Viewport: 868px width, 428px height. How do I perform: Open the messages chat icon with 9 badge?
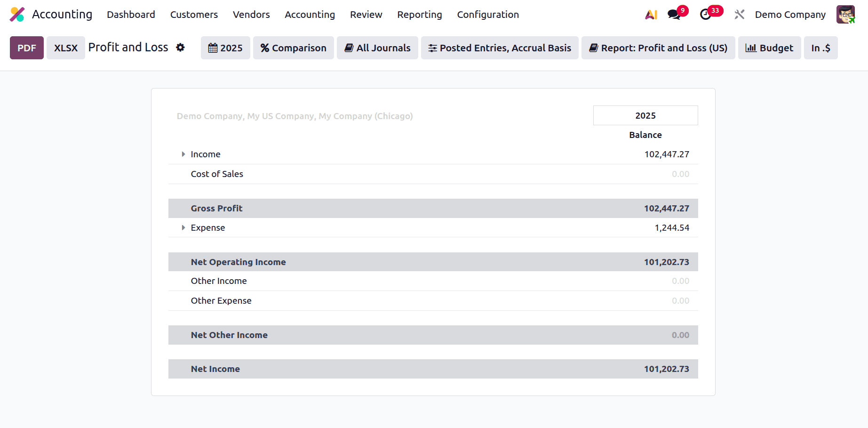pos(674,15)
